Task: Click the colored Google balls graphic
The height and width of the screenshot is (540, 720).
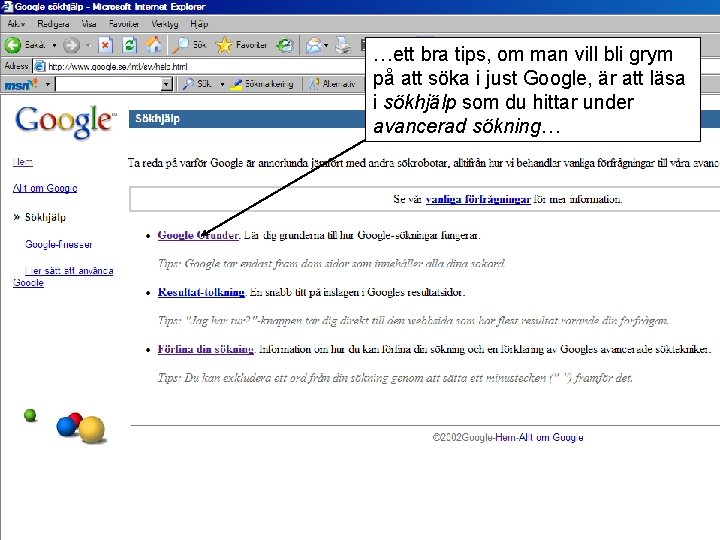Action: pyautogui.click(x=66, y=426)
